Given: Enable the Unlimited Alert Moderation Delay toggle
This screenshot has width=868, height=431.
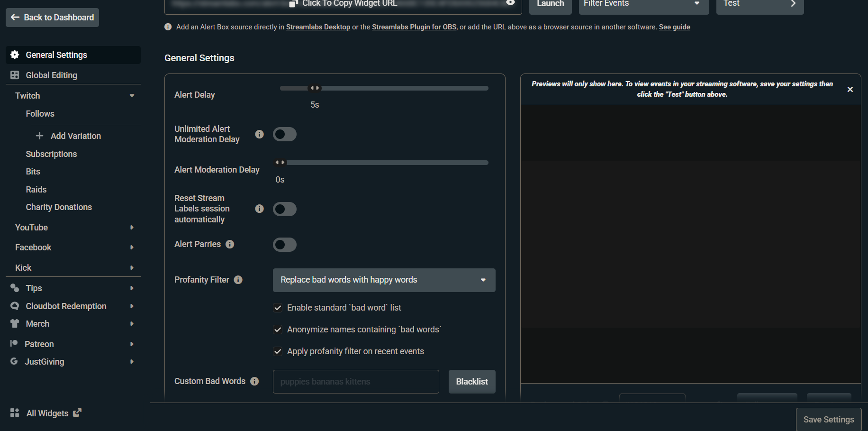Looking at the screenshot, I should [x=284, y=134].
